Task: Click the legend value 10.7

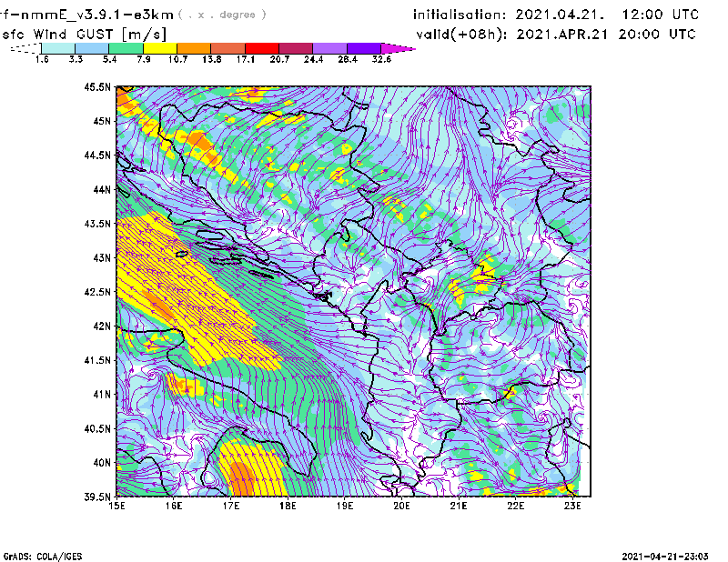Action: pyautogui.click(x=177, y=59)
